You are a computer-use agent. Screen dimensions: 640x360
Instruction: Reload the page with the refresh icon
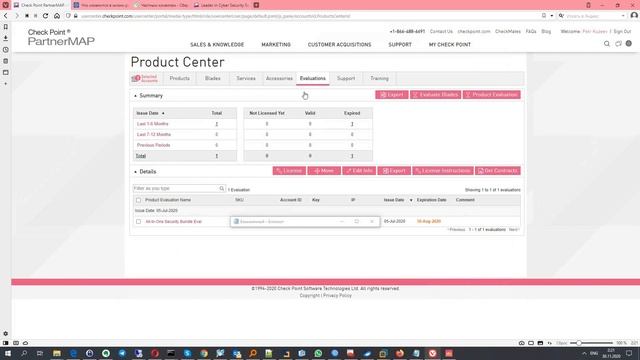point(45,16)
